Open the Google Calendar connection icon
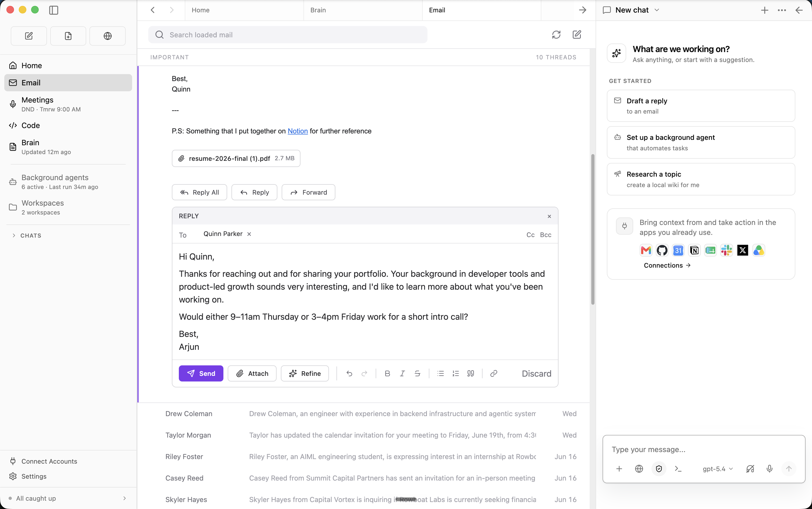This screenshot has height=509, width=812. (x=678, y=250)
